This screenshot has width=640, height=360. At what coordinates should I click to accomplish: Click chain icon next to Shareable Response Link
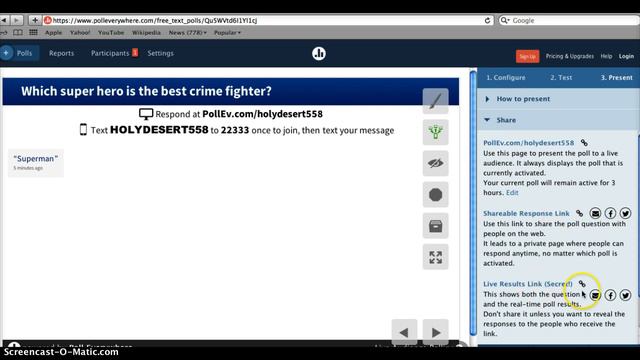point(580,213)
